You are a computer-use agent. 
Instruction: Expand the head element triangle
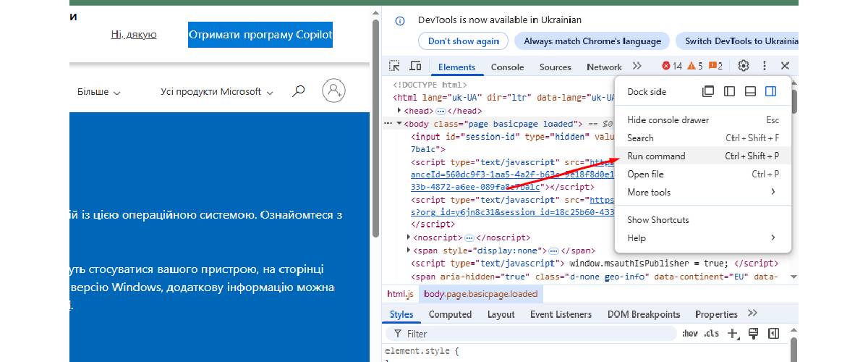[x=399, y=111]
